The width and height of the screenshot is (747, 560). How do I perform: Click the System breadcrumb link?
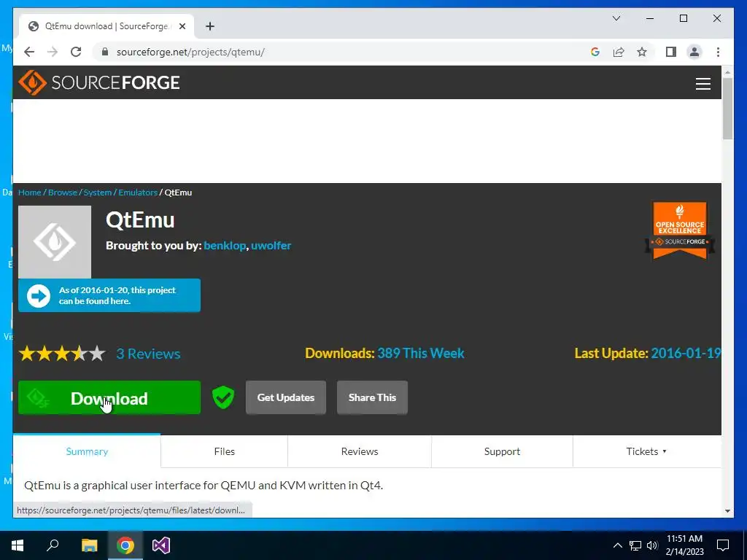[98, 192]
